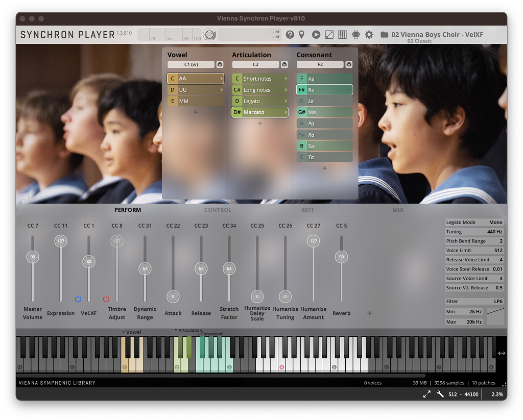Screen dimensions: 523x420
Task: Select the AA vowel slot
Action: 196,78
